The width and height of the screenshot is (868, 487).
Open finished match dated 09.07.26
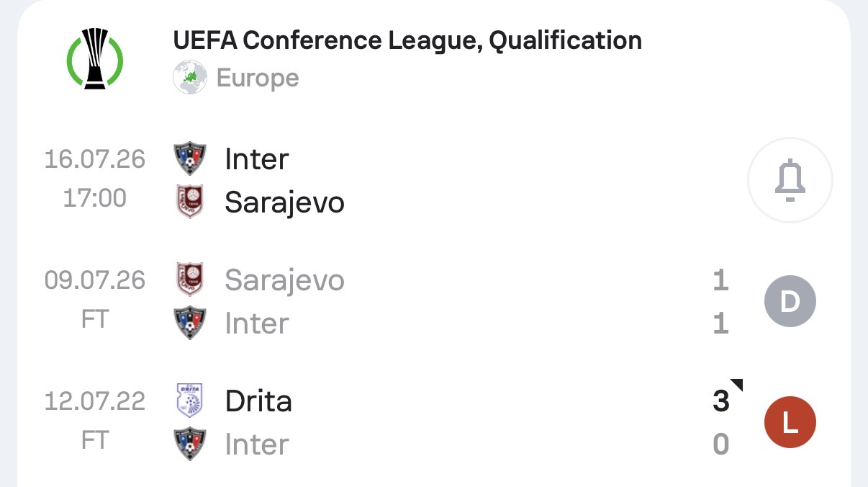[x=432, y=302]
